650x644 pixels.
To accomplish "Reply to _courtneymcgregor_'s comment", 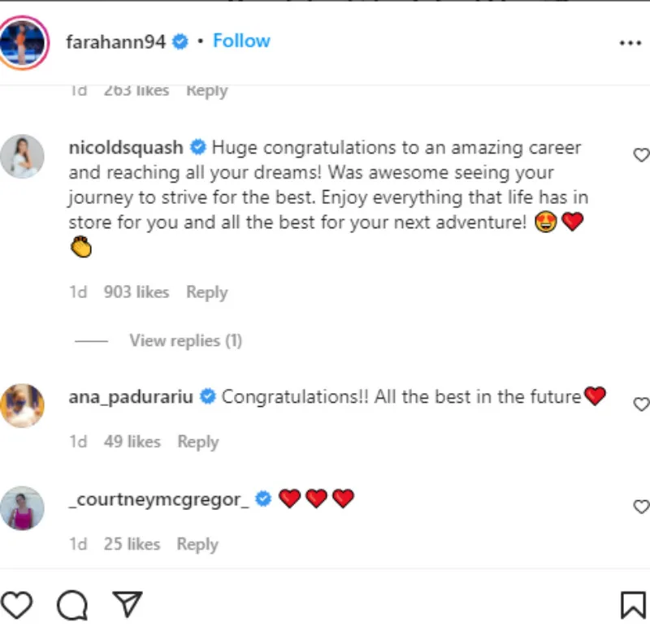I will (197, 544).
